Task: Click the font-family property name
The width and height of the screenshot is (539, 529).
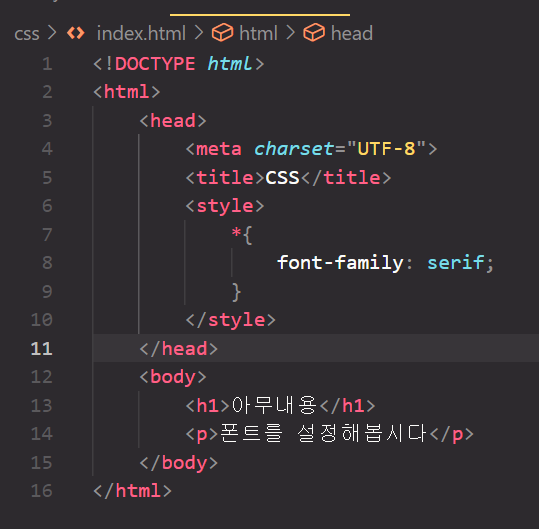Action: 340,263
